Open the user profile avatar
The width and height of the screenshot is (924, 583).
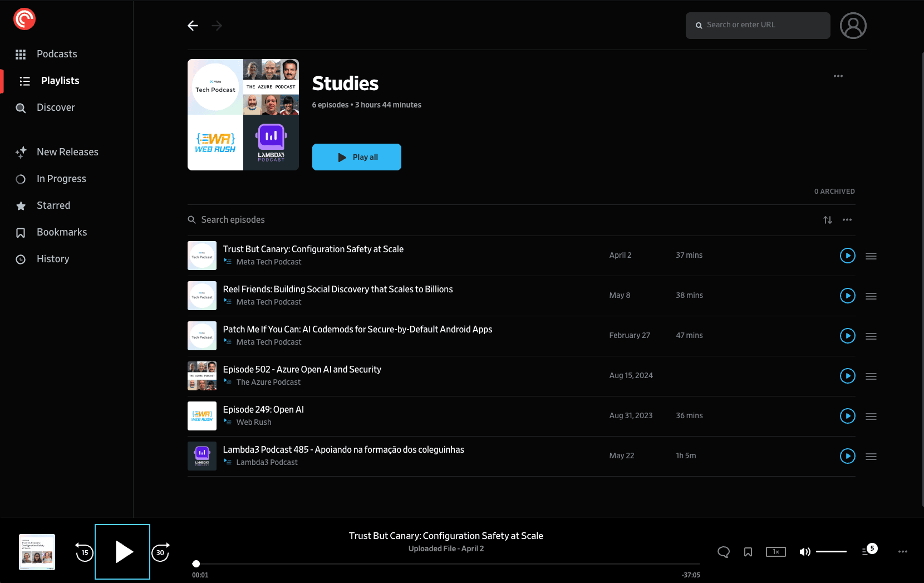[x=853, y=26]
